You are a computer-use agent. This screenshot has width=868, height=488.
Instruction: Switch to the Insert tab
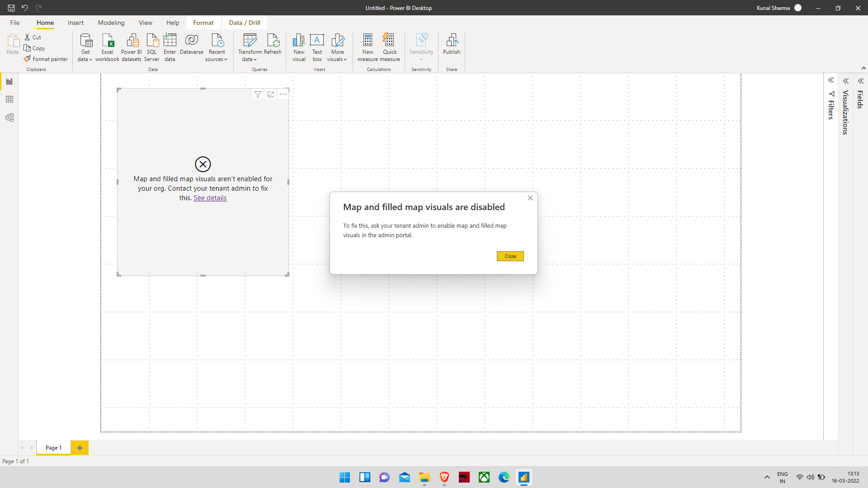click(x=75, y=23)
